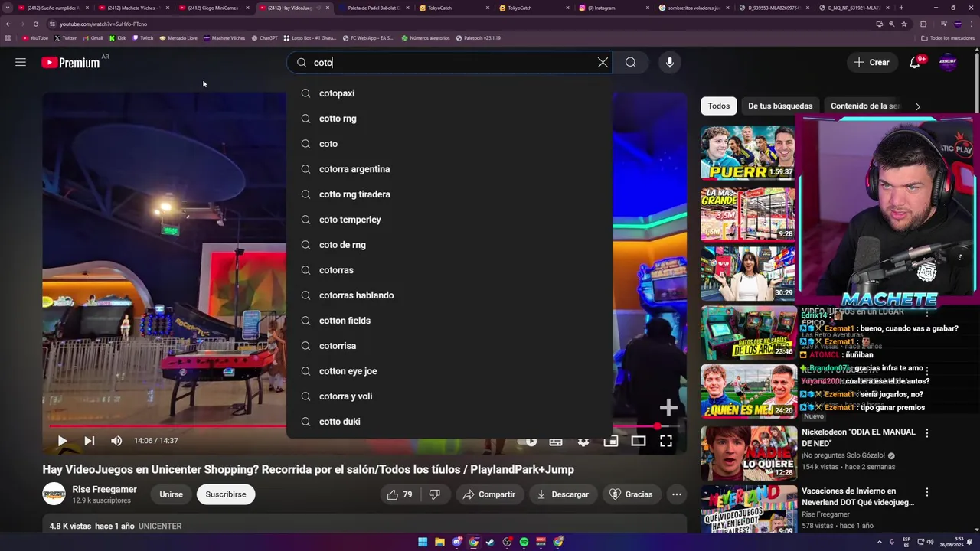Open Nickelodeon 'ODIA EL MANUAL DE NED' title
Screen dimensions: 980x551
click(858, 438)
